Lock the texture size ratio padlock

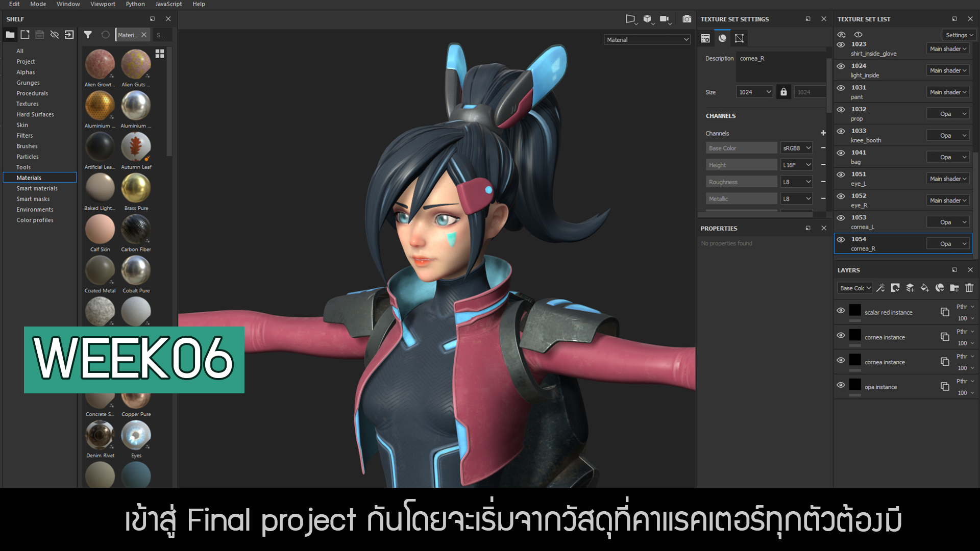783,92
